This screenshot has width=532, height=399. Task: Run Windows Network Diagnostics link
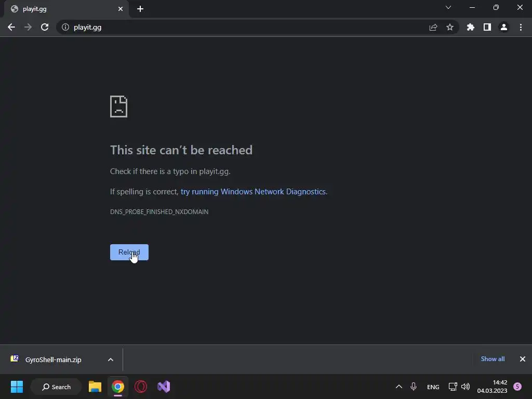253,192
